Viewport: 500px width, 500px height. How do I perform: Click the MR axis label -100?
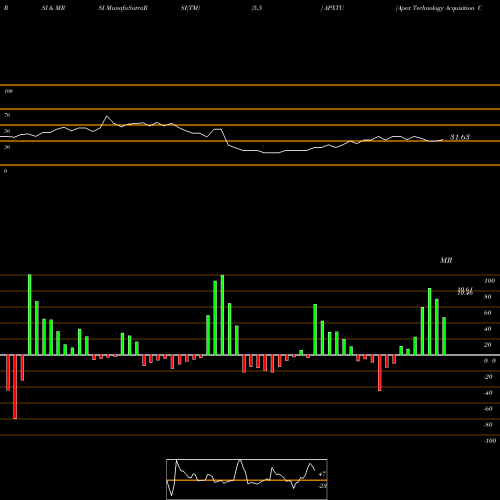(x=489, y=441)
